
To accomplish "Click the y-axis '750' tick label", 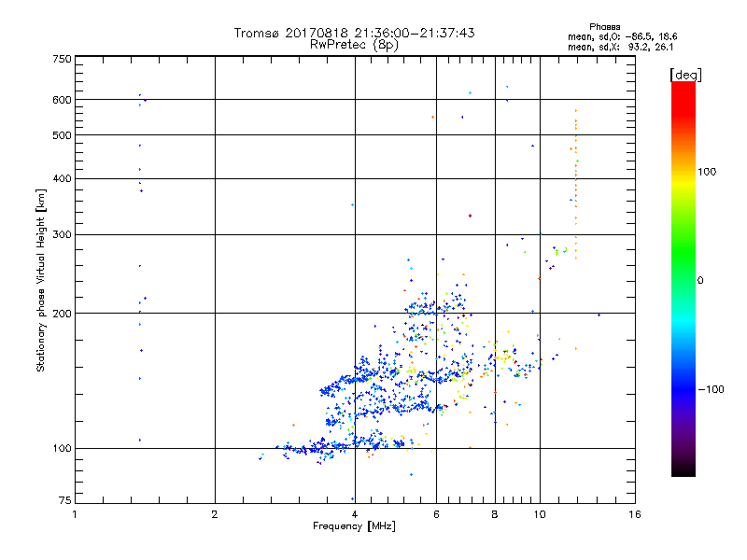I will pos(62,59).
